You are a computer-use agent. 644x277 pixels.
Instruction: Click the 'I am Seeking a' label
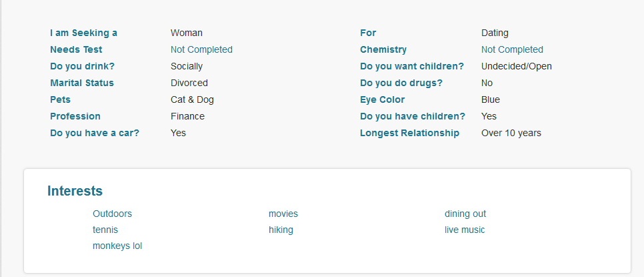tap(83, 33)
